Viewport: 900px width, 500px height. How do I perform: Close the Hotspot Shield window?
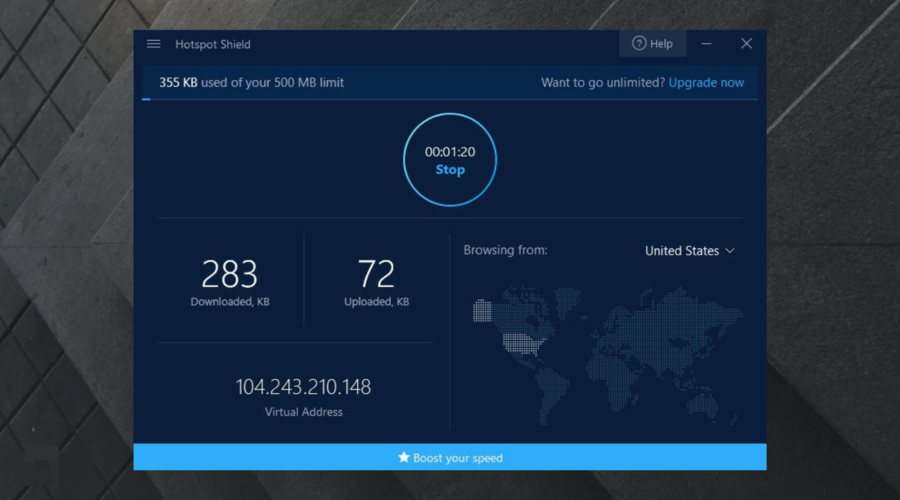[x=746, y=44]
